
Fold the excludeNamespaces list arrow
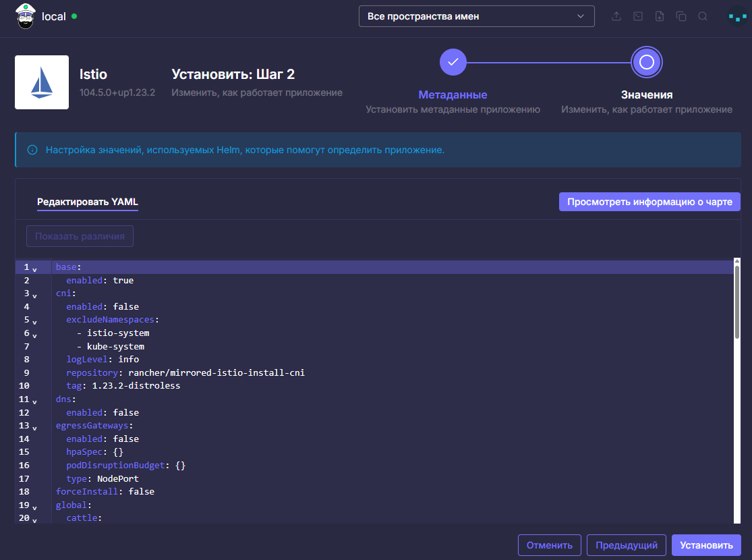click(x=34, y=322)
